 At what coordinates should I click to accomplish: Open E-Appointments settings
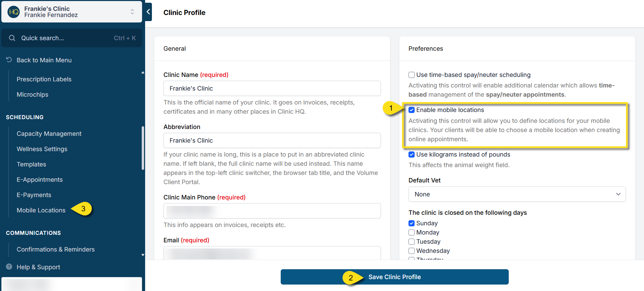pos(39,180)
